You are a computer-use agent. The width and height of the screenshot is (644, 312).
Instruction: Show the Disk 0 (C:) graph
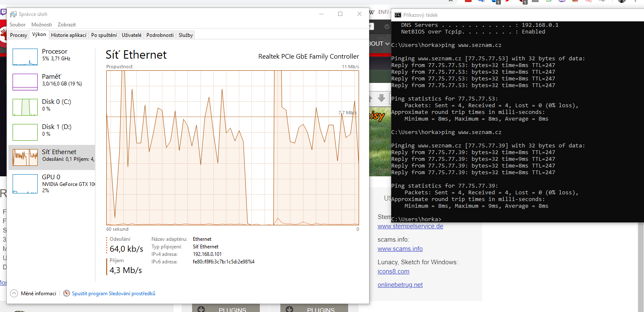tap(52, 107)
